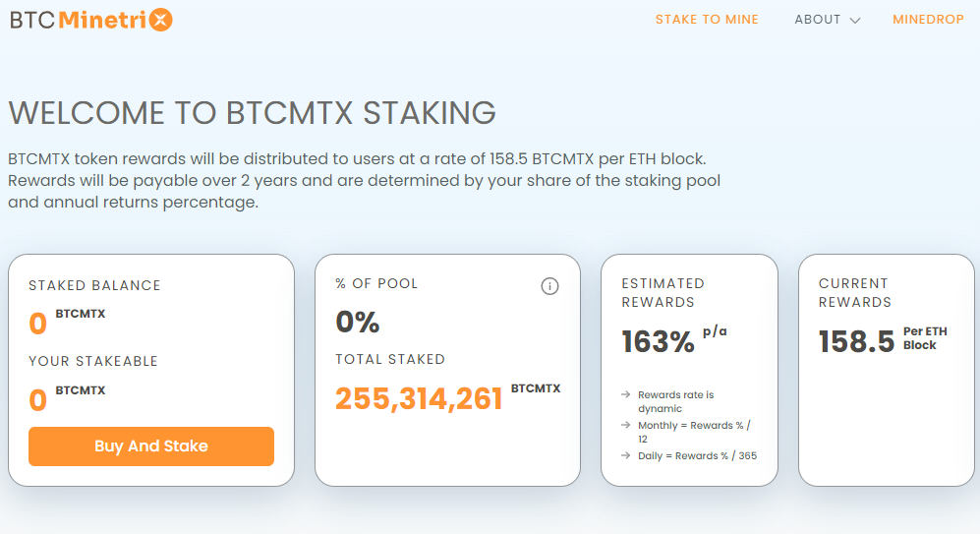
Task: Select the 163% estimated rewards figure
Action: point(658,342)
